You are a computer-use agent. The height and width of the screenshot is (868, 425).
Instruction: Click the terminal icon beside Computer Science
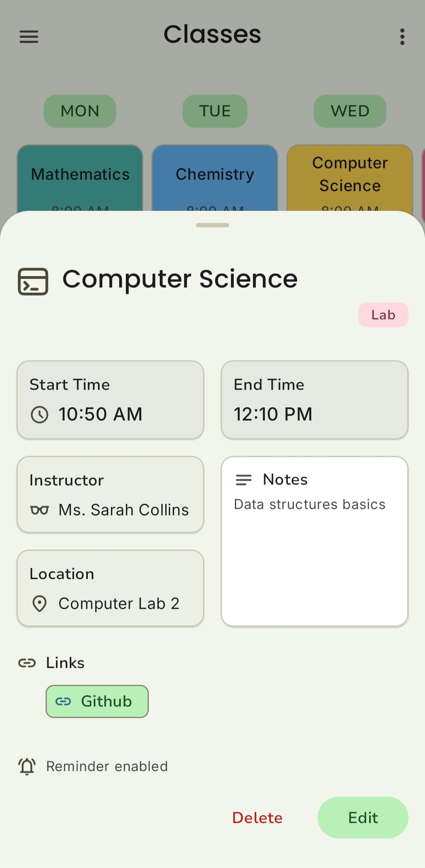coord(33,282)
